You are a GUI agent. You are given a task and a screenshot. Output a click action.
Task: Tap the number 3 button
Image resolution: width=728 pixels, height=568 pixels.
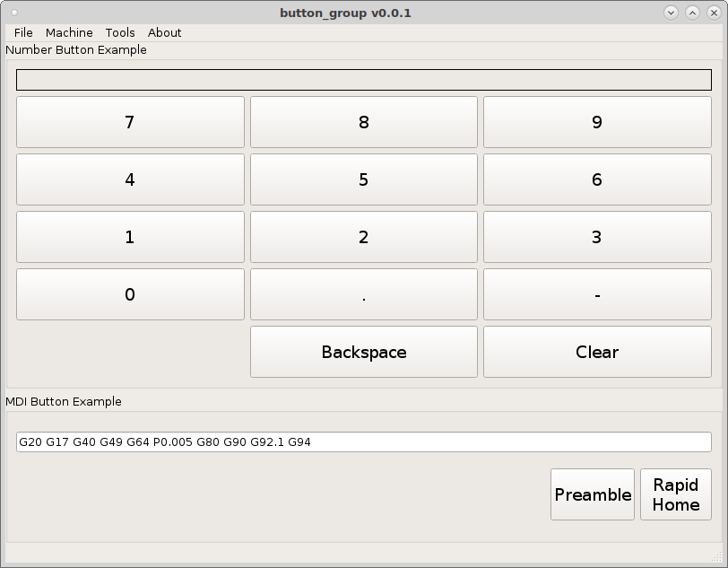(x=597, y=237)
